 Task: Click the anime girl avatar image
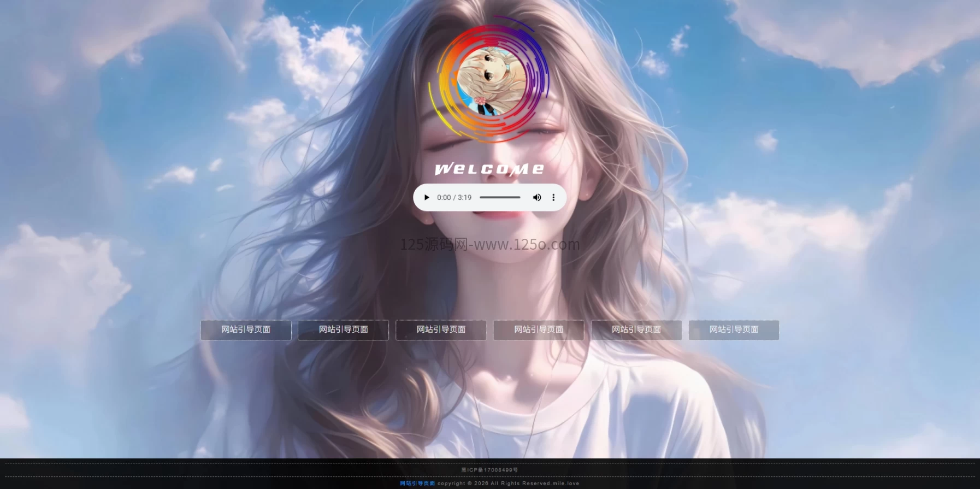point(491,81)
